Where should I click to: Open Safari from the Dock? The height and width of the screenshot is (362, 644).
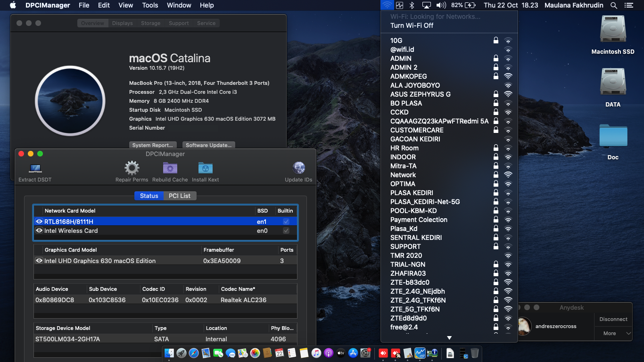(193, 352)
